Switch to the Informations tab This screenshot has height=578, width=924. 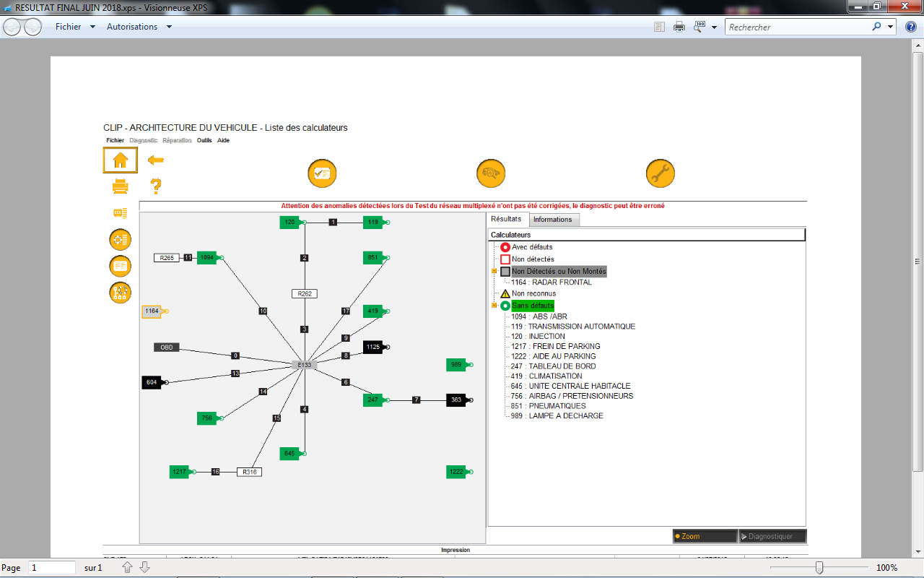click(x=553, y=220)
